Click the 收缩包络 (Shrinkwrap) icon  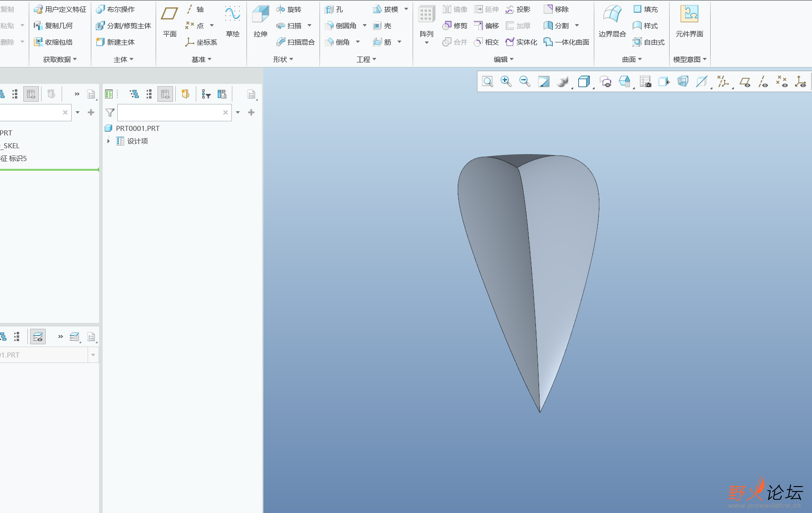[x=53, y=42]
